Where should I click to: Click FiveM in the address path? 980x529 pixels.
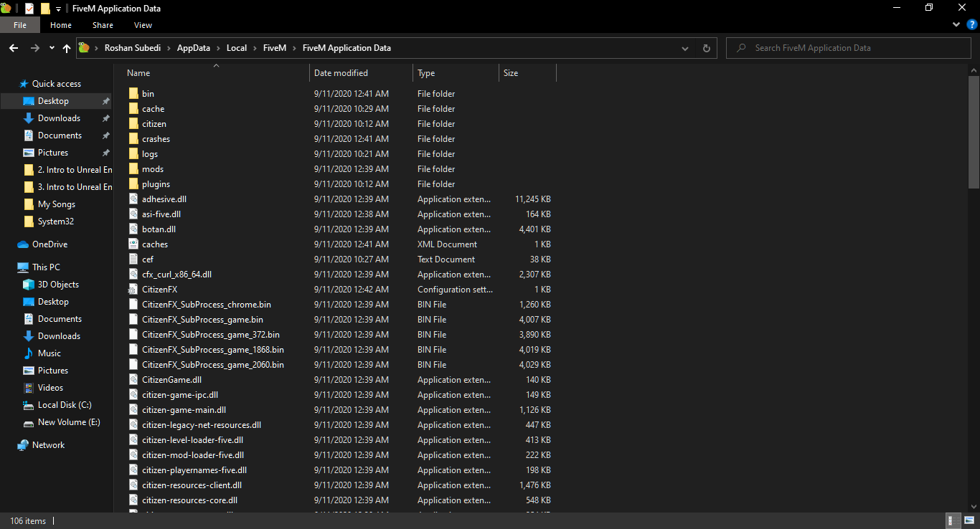coord(274,48)
